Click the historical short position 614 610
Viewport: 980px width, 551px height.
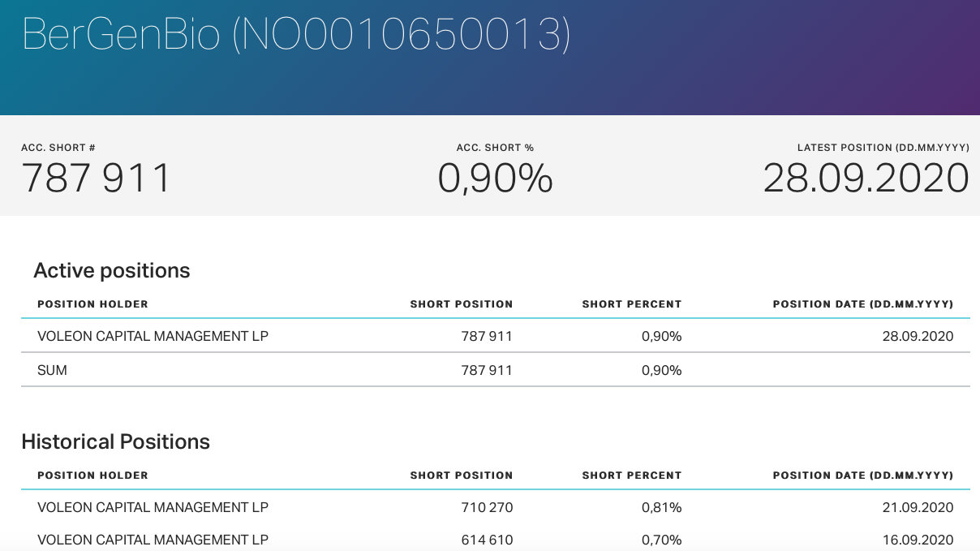point(488,540)
